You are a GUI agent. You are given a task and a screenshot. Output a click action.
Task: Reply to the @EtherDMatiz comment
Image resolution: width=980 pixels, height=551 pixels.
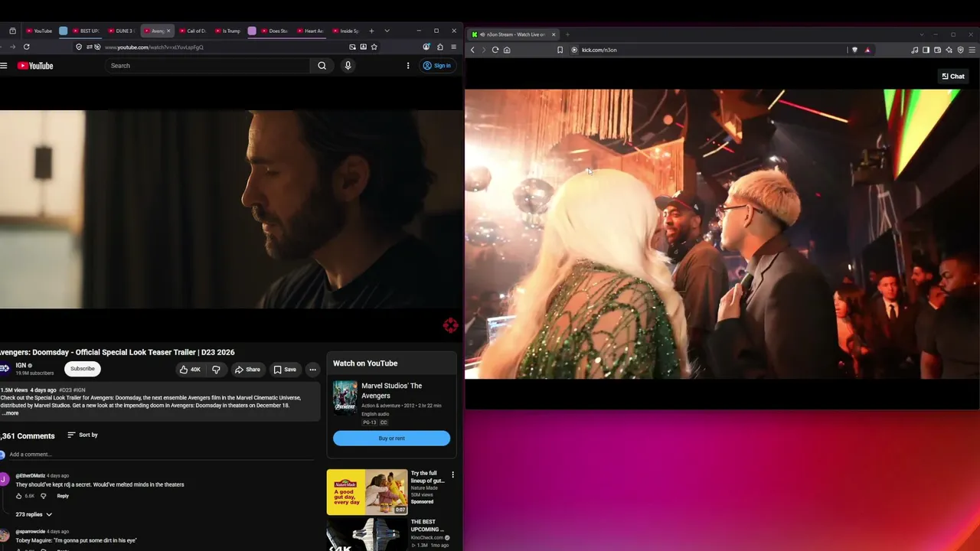(x=63, y=496)
